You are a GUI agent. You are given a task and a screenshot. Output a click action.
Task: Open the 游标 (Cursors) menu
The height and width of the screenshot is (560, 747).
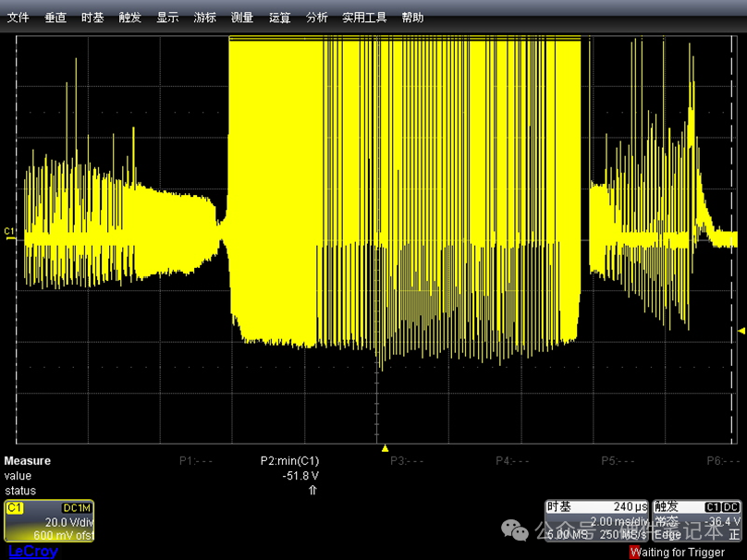[205, 18]
